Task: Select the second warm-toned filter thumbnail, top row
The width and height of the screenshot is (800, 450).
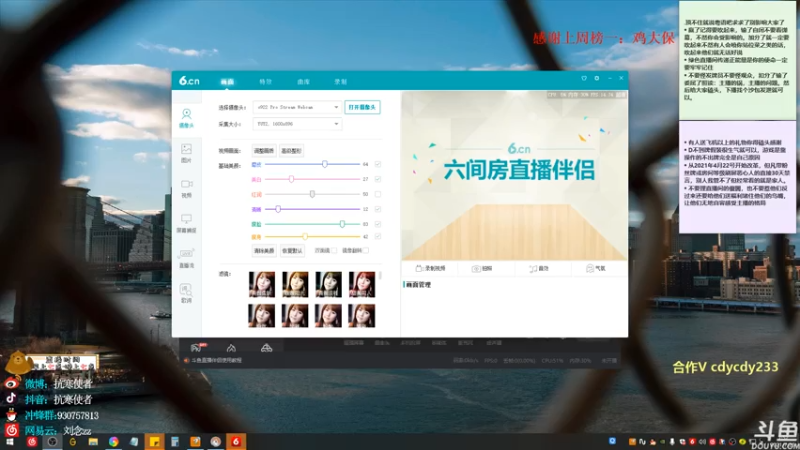Action: click(x=295, y=284)
